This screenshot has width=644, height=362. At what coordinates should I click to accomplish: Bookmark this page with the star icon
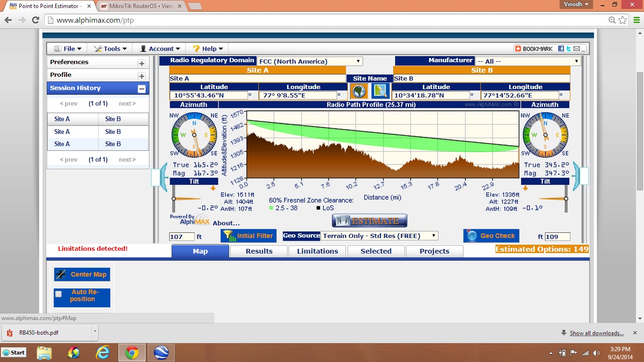[x=623, y=20]
